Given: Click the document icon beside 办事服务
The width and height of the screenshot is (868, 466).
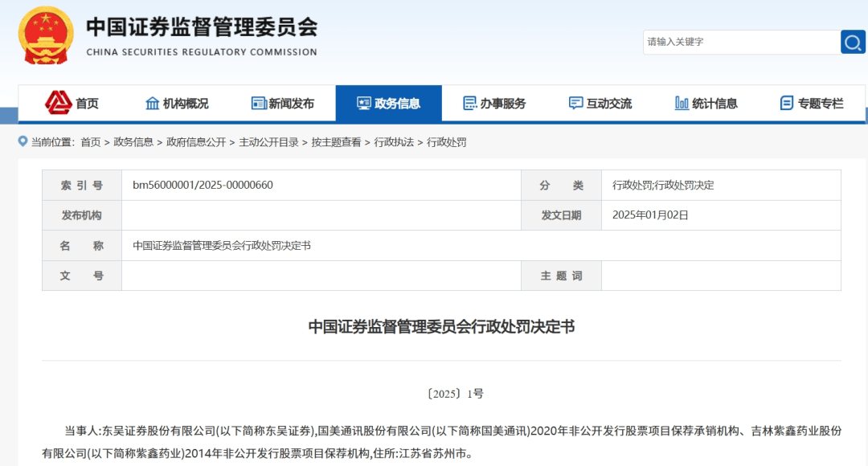Looking at the screenshot, I should pyautogui.click(x=470, y=103).
